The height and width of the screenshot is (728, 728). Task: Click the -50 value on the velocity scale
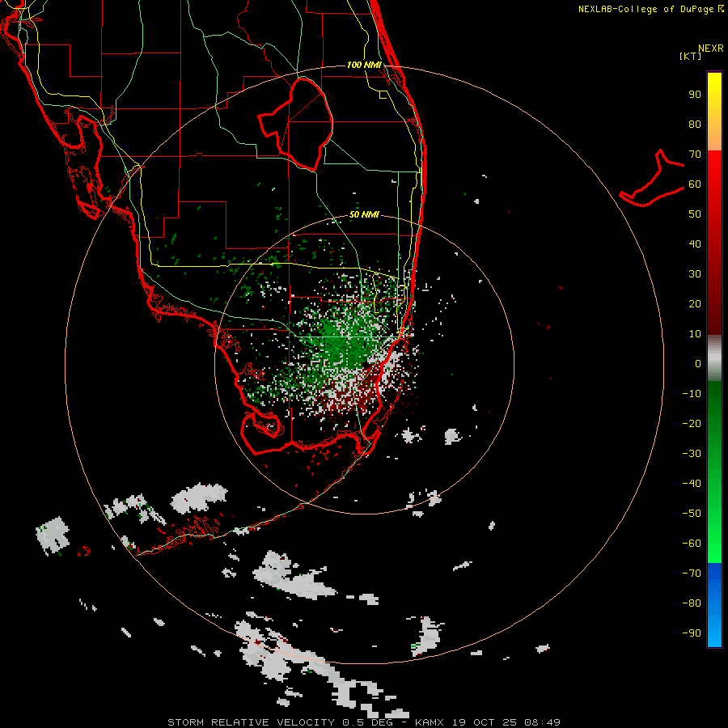tap(692, 514)
